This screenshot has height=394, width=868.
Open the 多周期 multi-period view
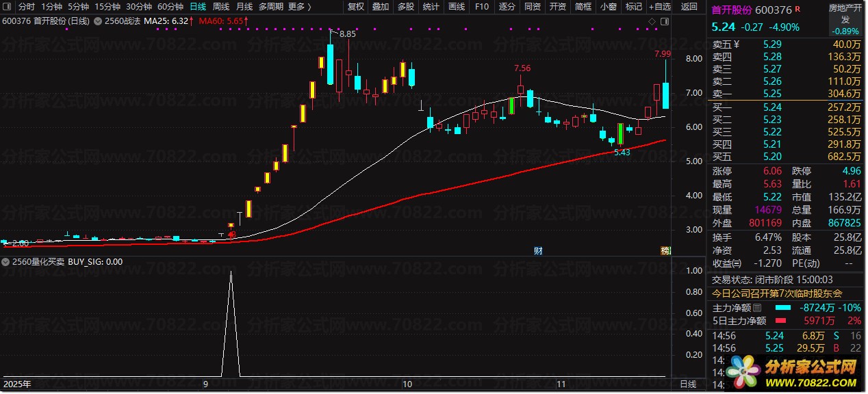click(270, 7)
